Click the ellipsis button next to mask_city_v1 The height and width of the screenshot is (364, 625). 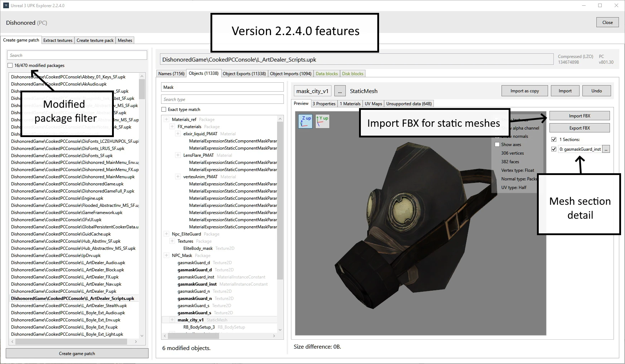point(340,91)
